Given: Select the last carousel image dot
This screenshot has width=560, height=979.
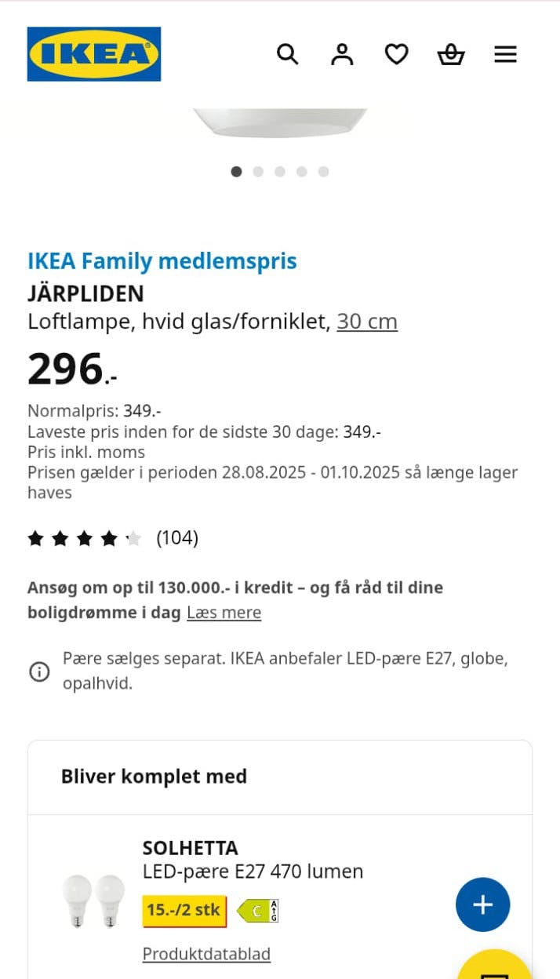Looking at the screenshot, I should 324,171.
